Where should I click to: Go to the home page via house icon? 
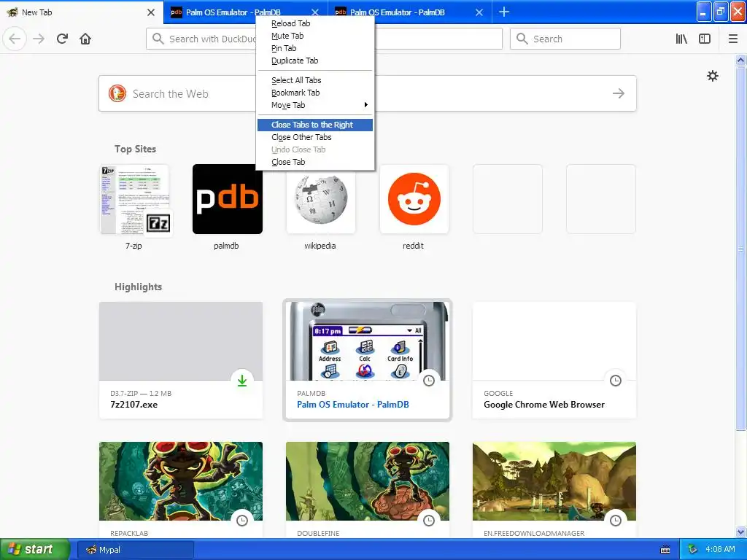[x=85, y=39]
